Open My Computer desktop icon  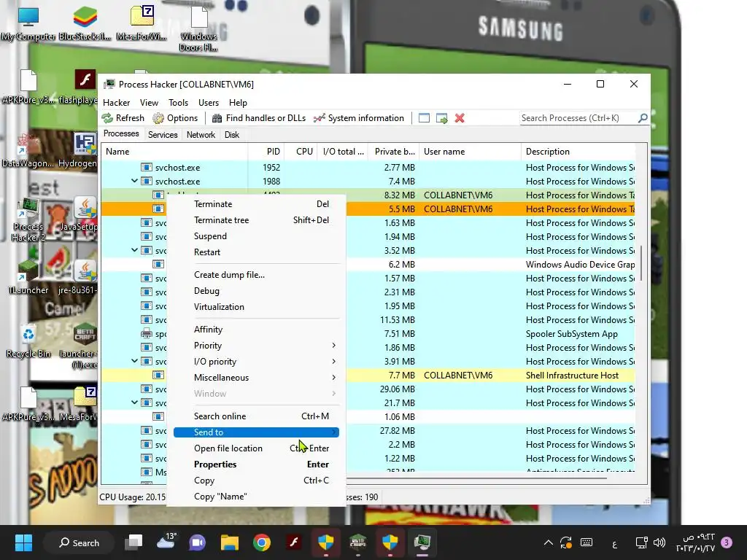[28, 23]
